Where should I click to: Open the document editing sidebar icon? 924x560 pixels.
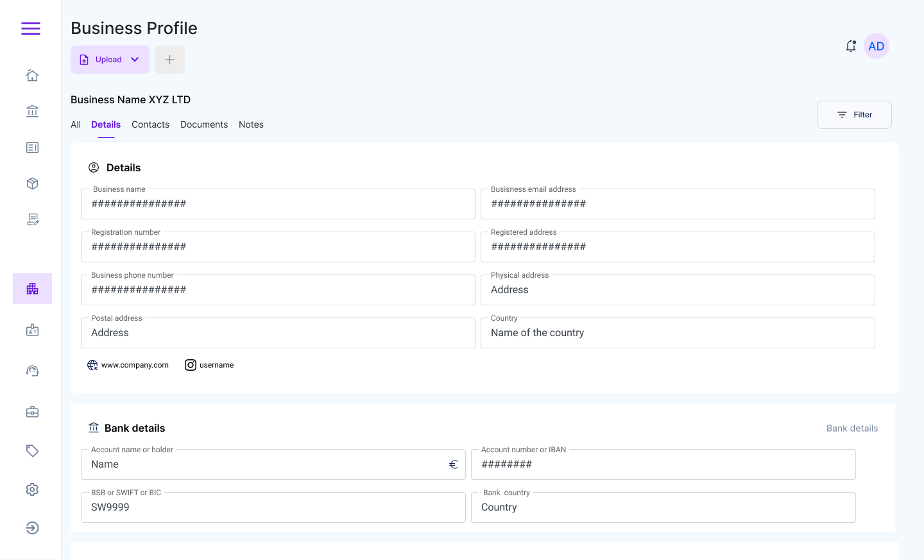click(x=32, y=219)
